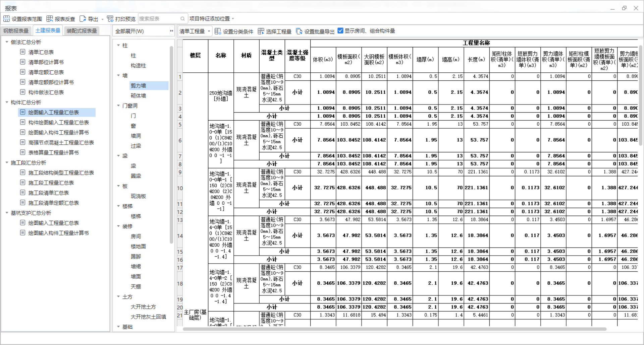Click the 清单汇总表 report icon
The width and height of the screenshot is (644, 345).
pos(23,52)
